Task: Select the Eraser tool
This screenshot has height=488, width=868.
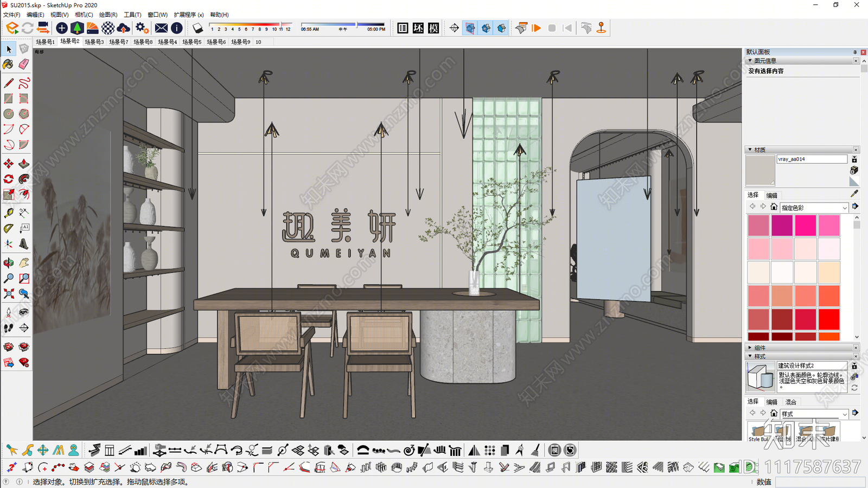Action: (x=24, y=65)
